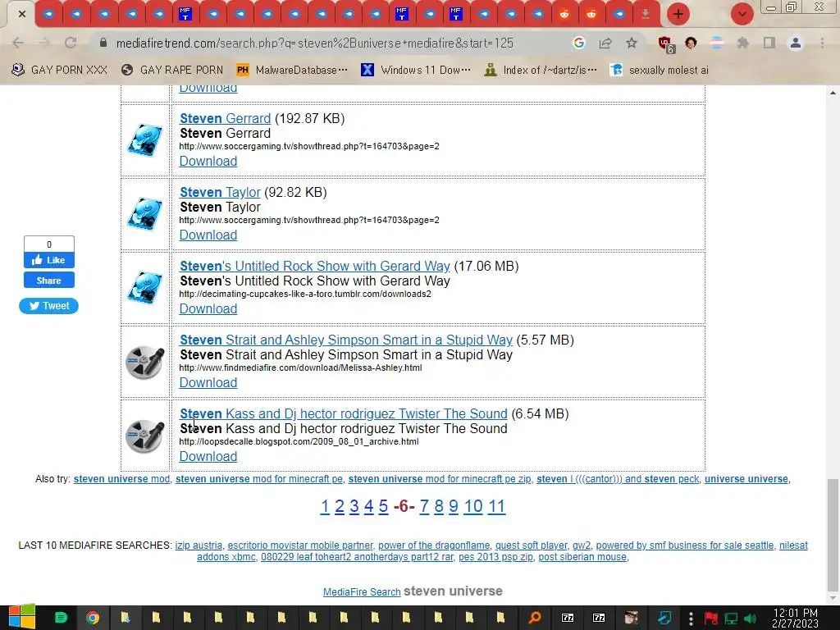Click the Facebook Share button

(x=48, y=281)
